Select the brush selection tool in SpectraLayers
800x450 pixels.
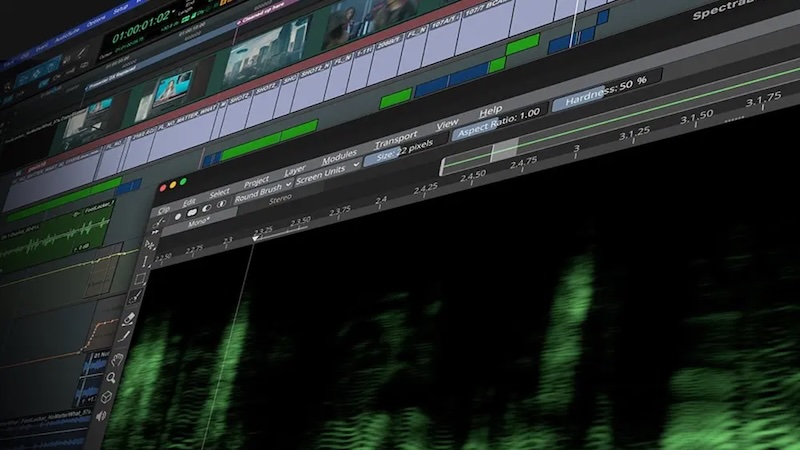tap(136, 296)
